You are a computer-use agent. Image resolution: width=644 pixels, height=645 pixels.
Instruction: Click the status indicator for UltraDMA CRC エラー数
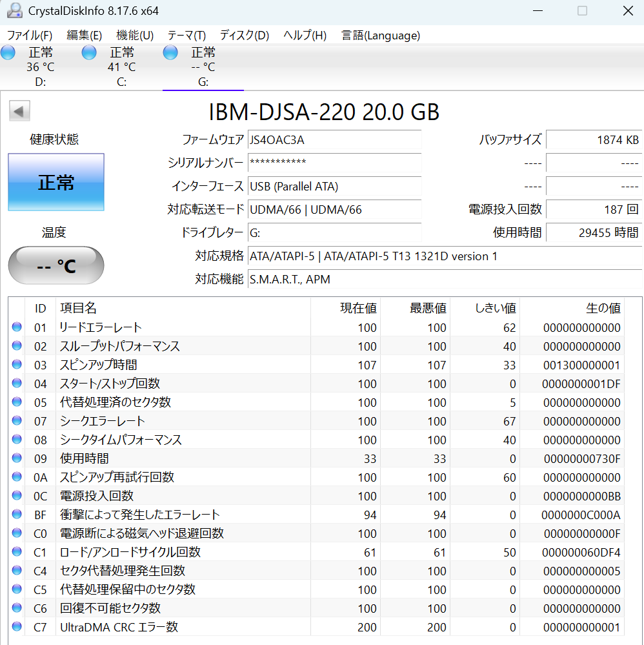pos(16,627)
